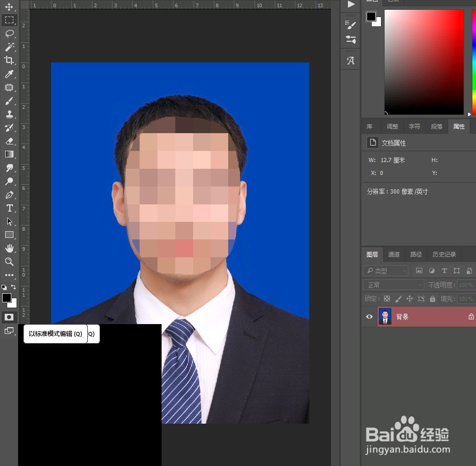Screen dimensions: 476x466
Task: Pick the Eyedropper tool
Action: (x=9, y=74)
